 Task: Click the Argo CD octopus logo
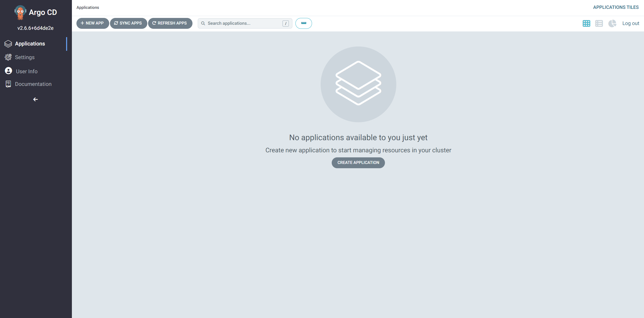20,12
